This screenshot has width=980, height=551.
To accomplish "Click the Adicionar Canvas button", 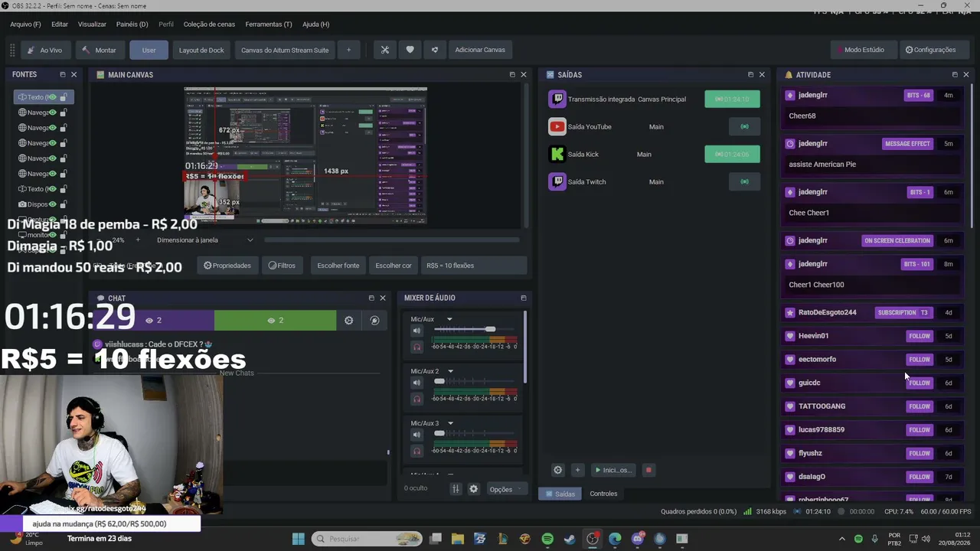I will tap(480, 50).
